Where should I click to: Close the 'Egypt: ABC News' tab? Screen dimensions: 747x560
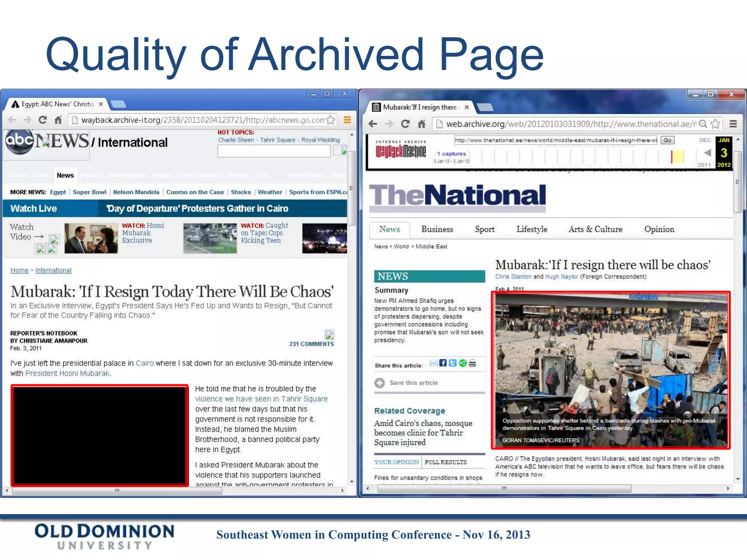101,104
